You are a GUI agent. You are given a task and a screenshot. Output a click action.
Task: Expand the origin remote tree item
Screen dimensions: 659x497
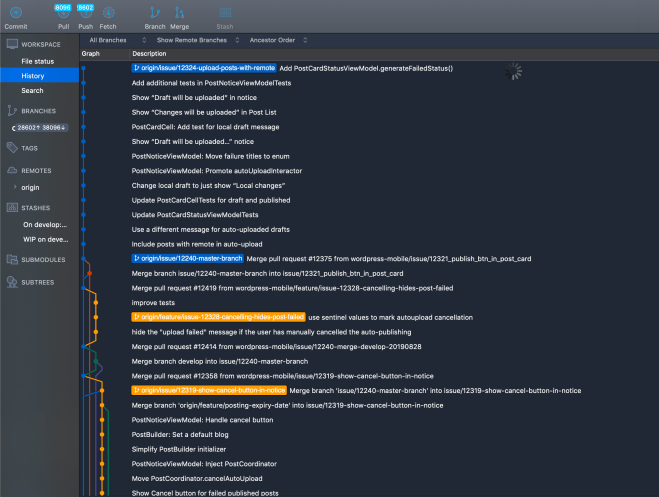pyautogui.click(x=15, y=186)
